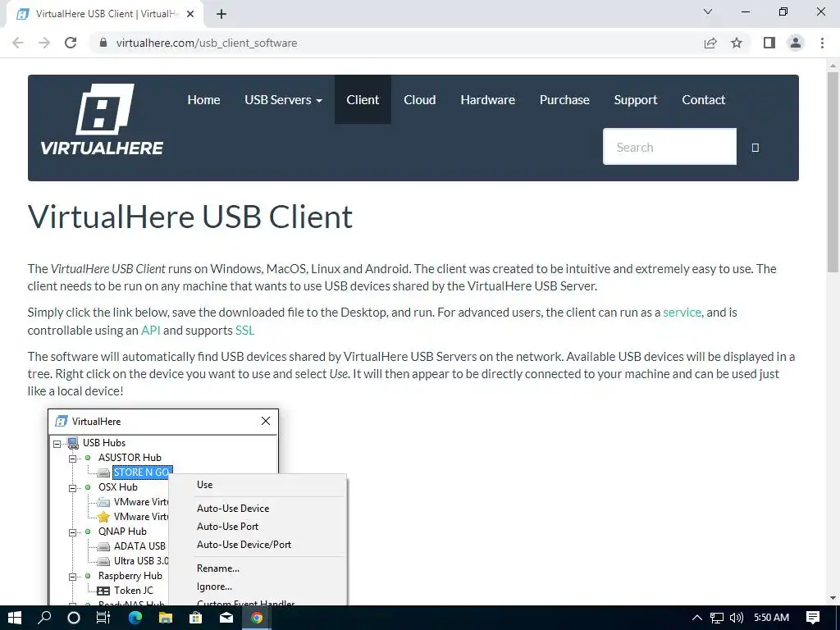Launch Microsoft Edge from taskbar
The image size is (840, 630).
pyautogui.click(x=135, y=618)
